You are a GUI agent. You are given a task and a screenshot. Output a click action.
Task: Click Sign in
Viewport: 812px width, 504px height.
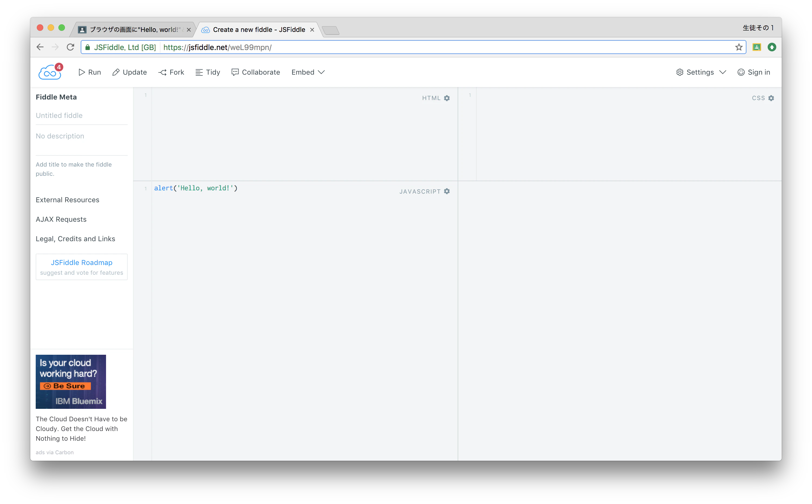tap(754, 72)
